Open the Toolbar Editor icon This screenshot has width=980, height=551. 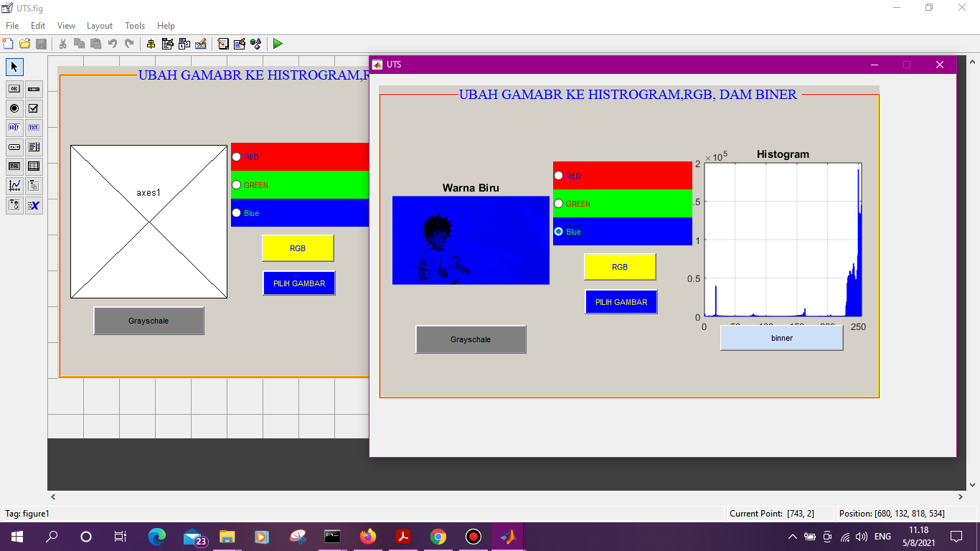pos(201,44)
